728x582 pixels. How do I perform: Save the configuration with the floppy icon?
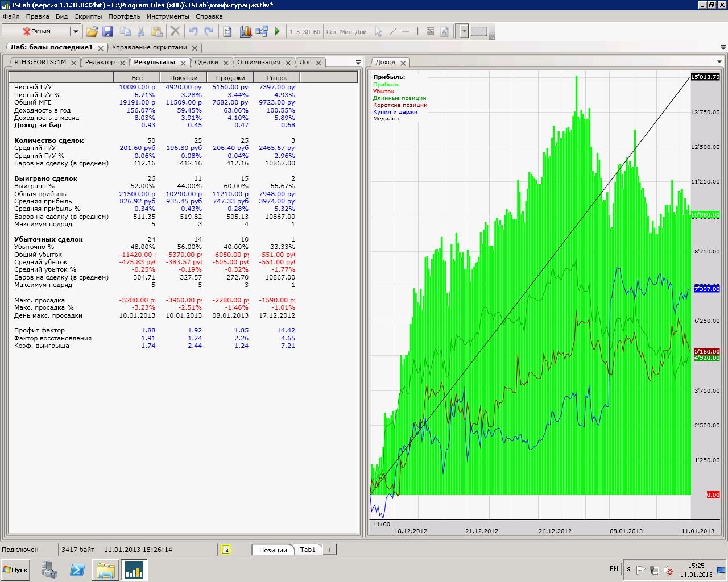107,32
